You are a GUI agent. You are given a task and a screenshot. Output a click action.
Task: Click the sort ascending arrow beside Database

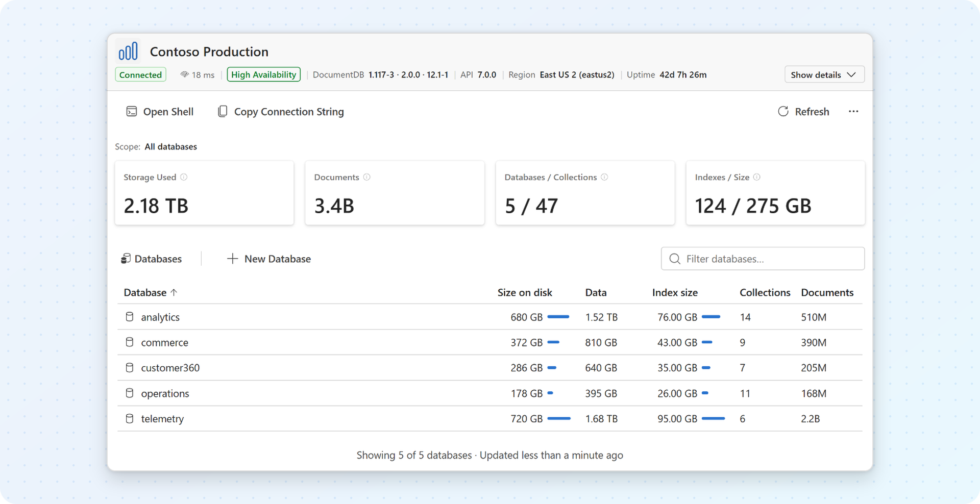pyautogui.click(x=174, y=292)
